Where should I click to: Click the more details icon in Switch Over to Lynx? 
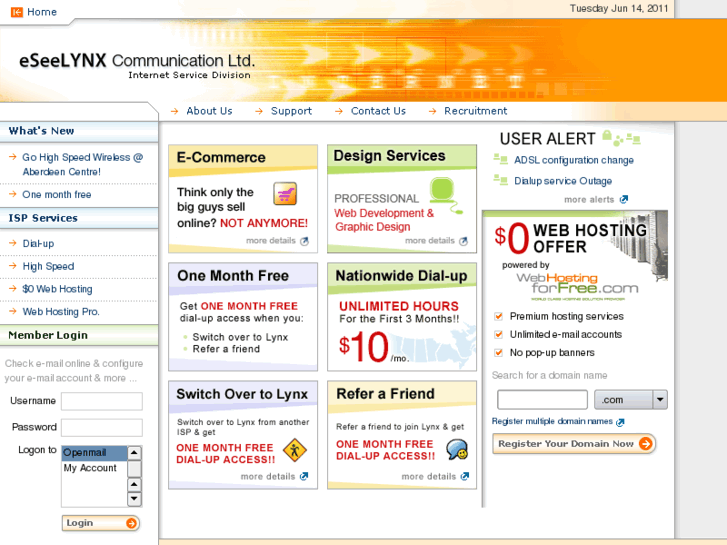pos(304,476)
